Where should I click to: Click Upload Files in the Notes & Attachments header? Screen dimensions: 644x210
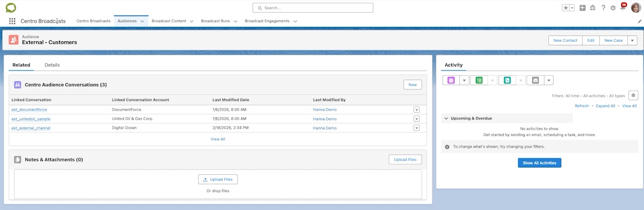click(405, 160)
